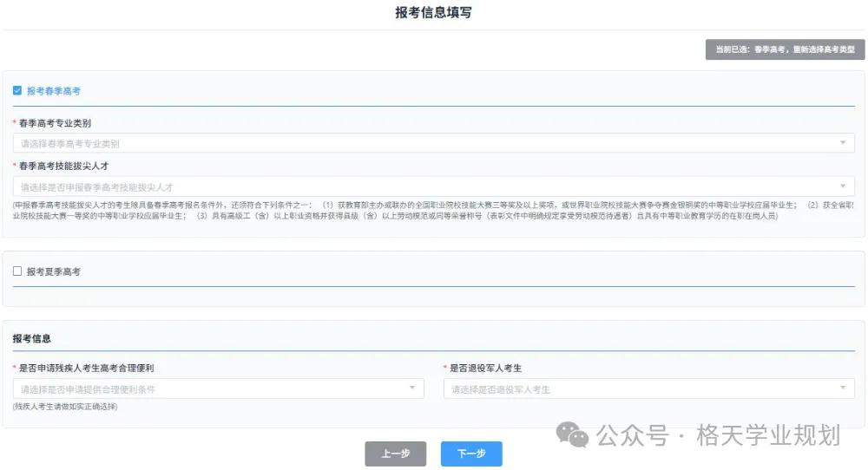Open 是否申请残疾人考生高考合理便利 dropdown
The width and height of the screenshot is (868, 470).
click(218, 388)
